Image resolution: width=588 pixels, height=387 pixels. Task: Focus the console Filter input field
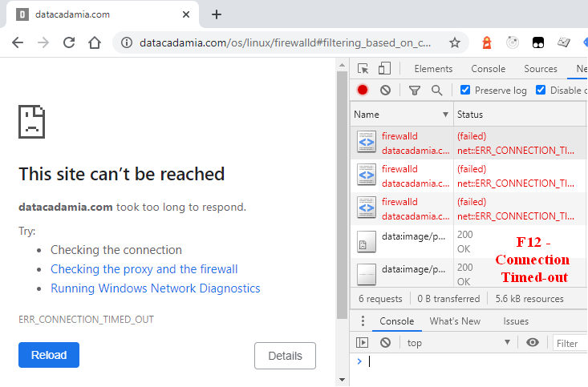point(570,343)
